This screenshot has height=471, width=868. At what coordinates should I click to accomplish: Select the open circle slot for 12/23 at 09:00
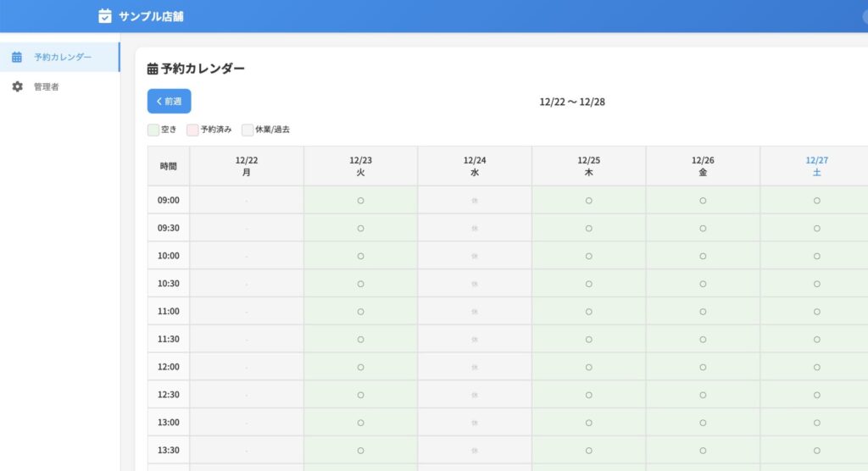(x=360, y=201)
